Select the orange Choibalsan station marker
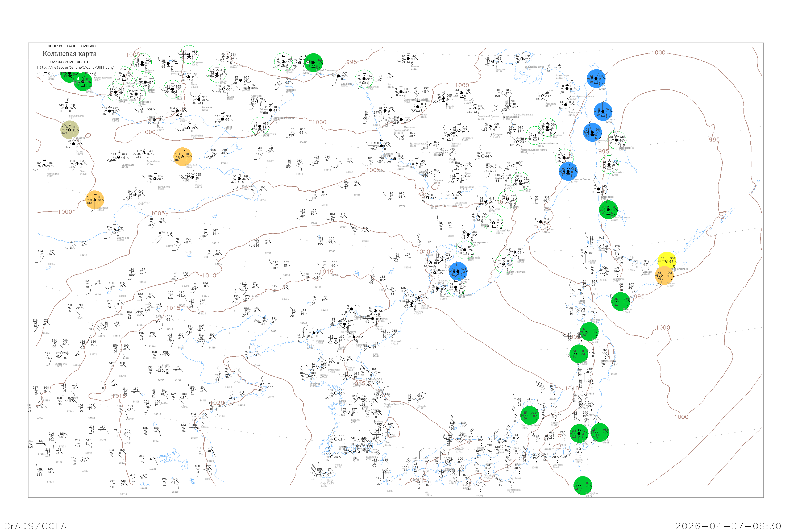The width and height of the screenshot is (798, 532). [x=183, y=157]
